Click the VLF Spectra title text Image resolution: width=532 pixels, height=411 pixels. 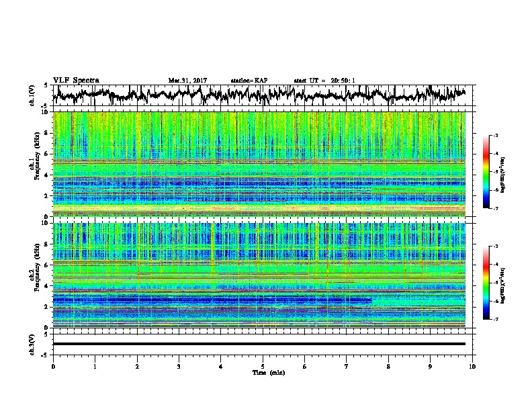pos(76,81)
